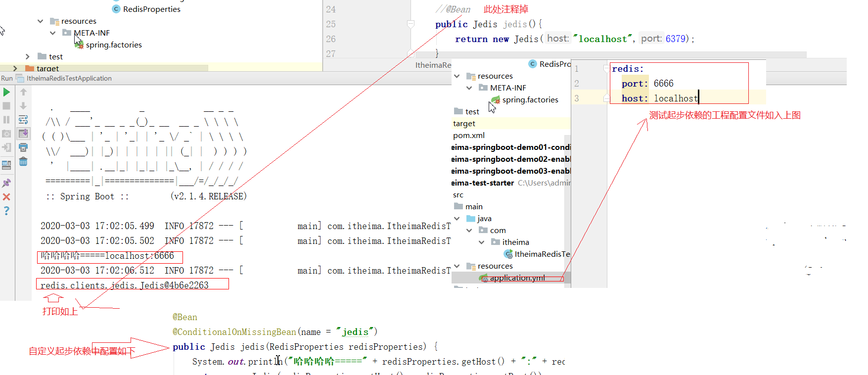Open application.yml in the project tree

(517, 278)
